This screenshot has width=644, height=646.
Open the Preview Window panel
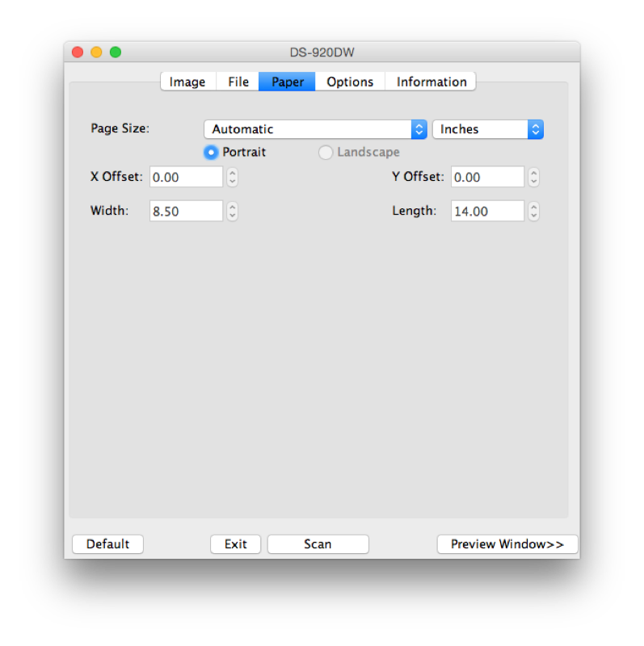point(507,544)
